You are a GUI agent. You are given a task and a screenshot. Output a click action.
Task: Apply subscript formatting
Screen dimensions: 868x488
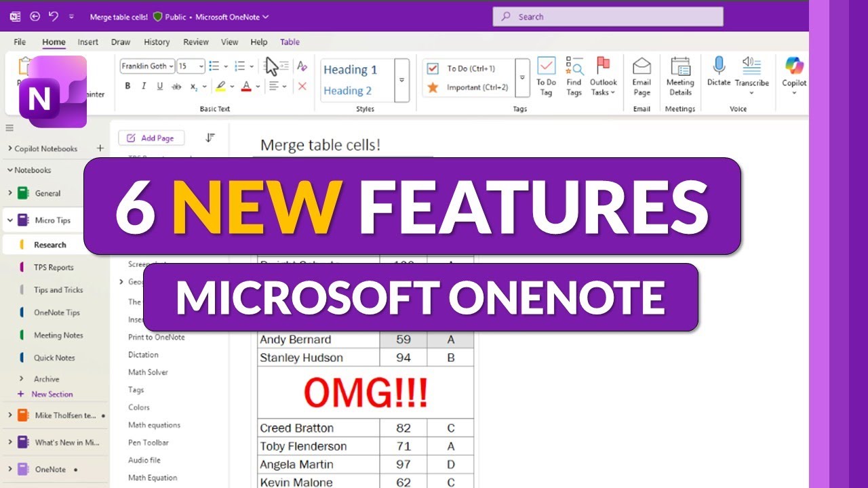(x=194, y=86)
